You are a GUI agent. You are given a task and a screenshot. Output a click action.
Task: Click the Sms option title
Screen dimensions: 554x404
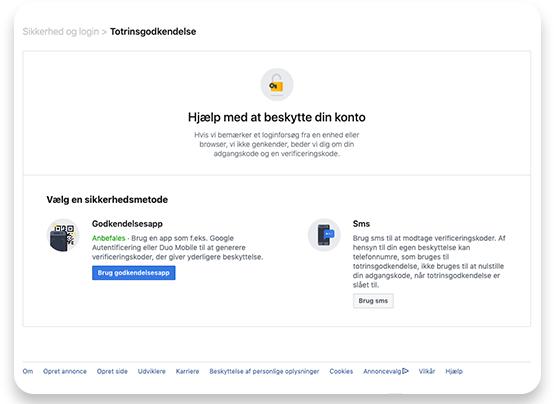(361, 224)
